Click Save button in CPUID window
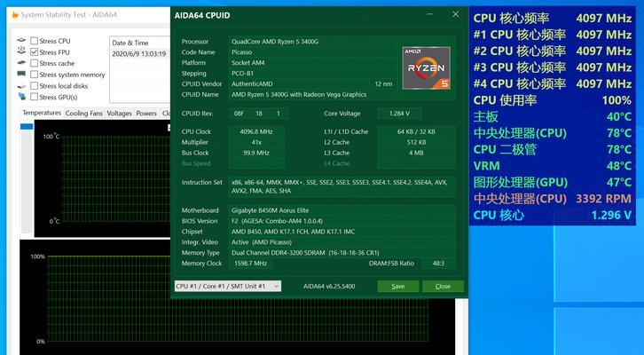This screenshot has width=644, height=355. 398,286
